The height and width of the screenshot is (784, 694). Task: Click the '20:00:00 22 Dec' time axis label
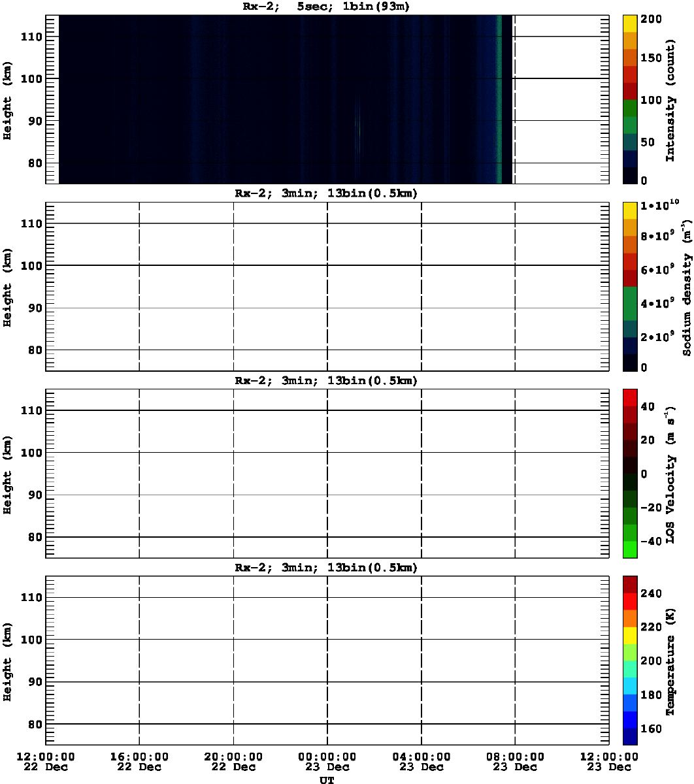coord(233,762)
